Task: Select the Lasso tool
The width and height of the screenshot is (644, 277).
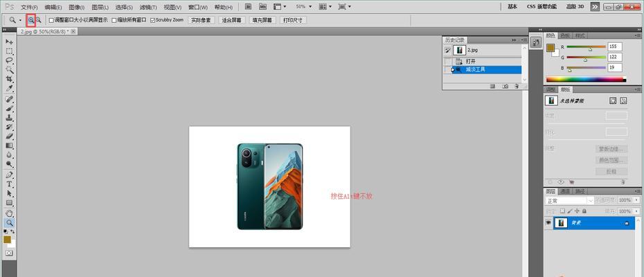Action: click(9, 60)
